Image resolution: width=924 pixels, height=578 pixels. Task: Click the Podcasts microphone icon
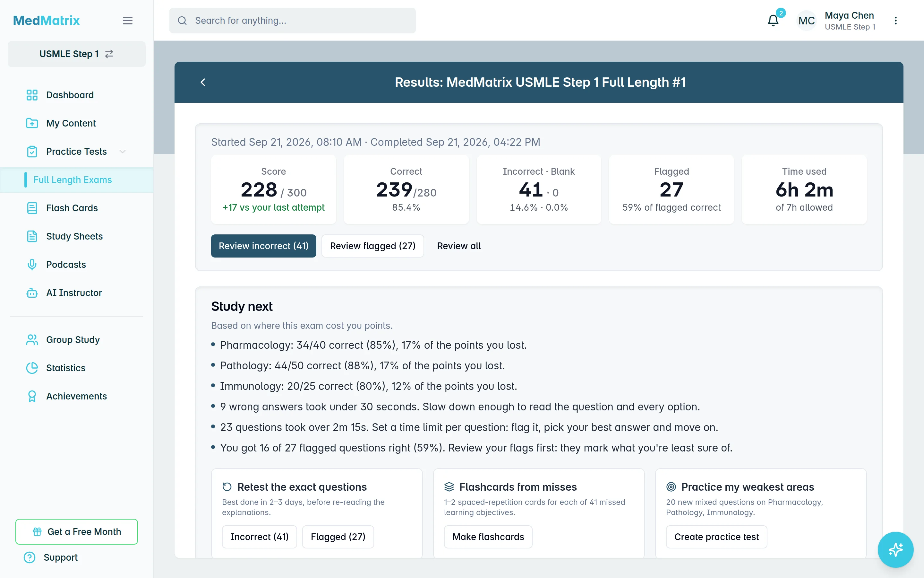click(32, 265)
